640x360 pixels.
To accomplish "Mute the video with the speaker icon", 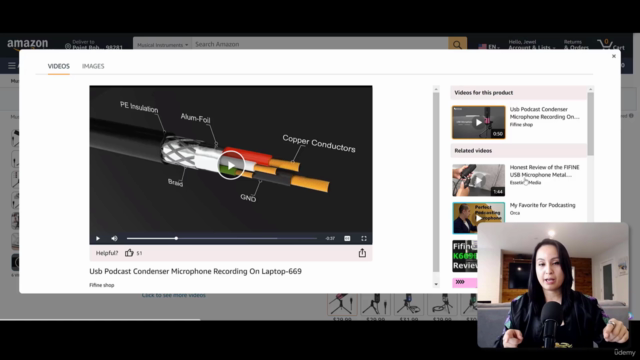I will point(114,238).
